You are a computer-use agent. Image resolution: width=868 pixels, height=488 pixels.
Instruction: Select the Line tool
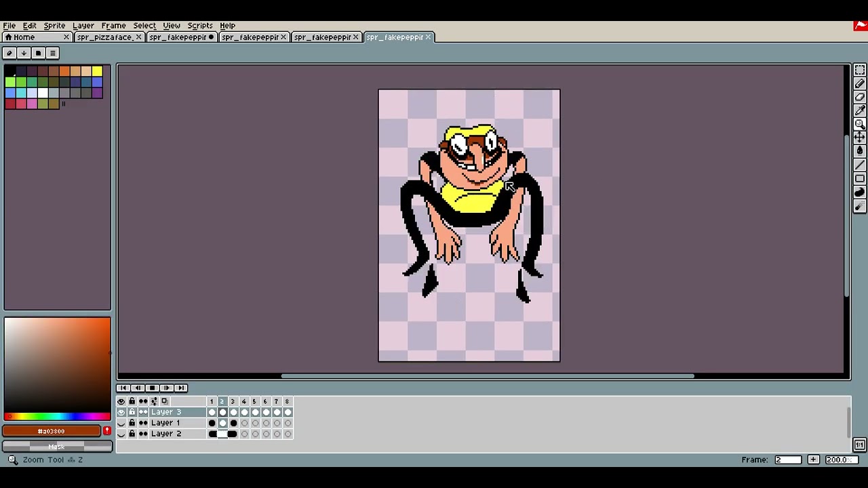point(859,165)
